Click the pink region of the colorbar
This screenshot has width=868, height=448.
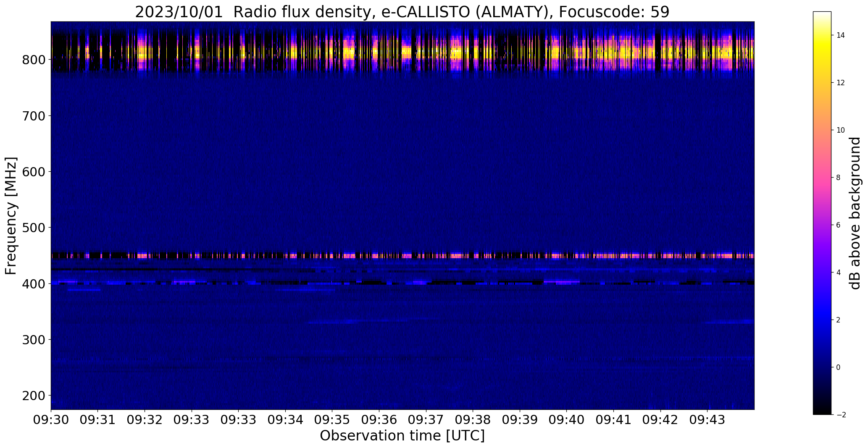[x=822, y=176]
